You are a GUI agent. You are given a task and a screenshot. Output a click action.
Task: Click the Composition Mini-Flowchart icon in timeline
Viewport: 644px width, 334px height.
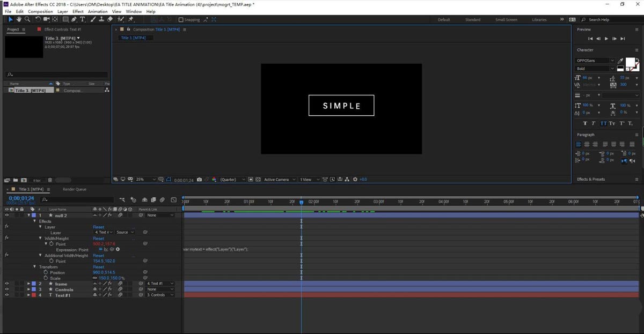(x=123, y=200)
